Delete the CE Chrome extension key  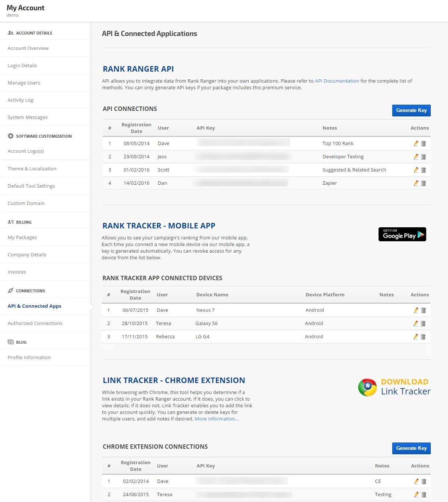point(424,481)
